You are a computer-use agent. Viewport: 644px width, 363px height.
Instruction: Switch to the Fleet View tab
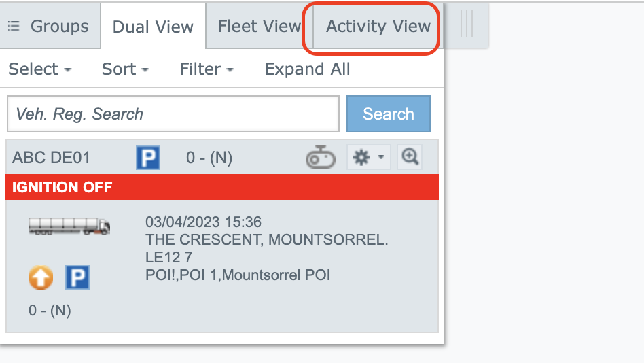pos(259,27)
